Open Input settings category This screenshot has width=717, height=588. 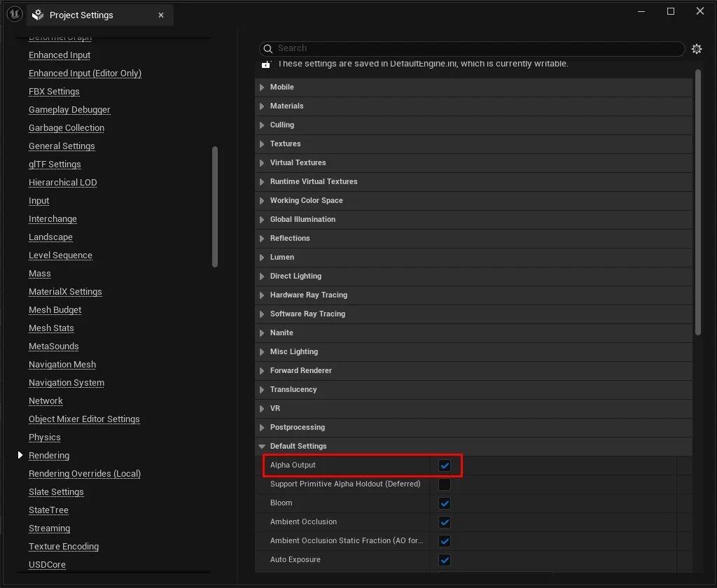tap(39, 201)
